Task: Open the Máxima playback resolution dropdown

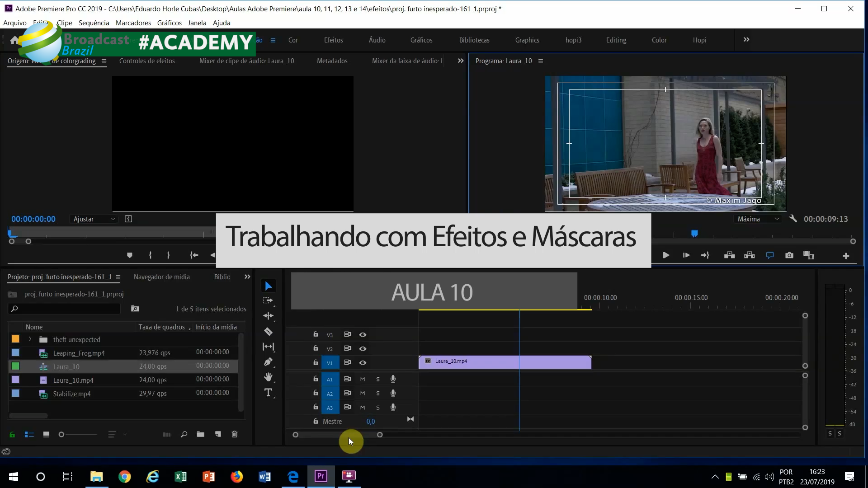Action: click(x=758, y=219)
